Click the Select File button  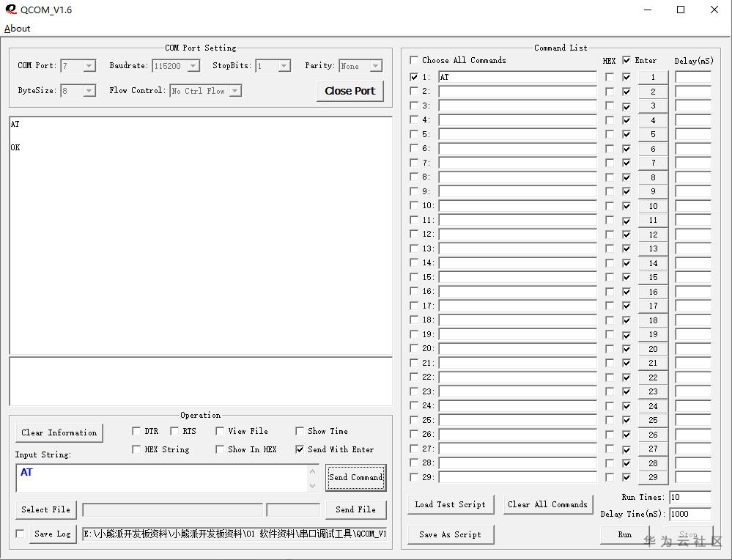pyautogui.click(x=45, y=509)
